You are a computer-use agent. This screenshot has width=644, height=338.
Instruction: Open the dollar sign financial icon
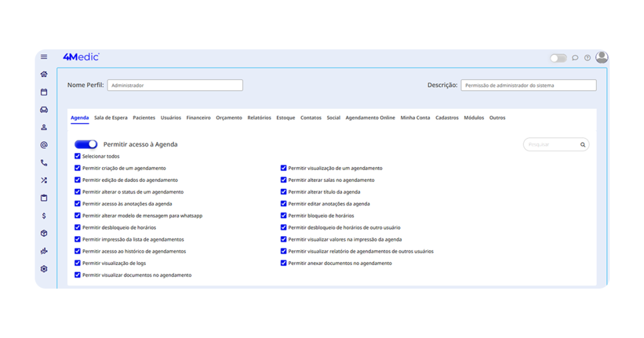click(x=44, y=215)
